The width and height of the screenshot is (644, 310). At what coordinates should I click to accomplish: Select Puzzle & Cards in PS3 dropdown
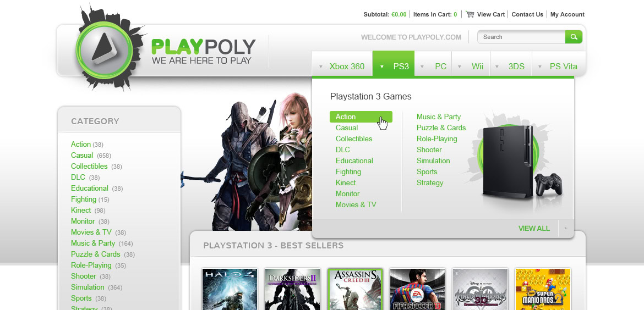click(x=441, y=128)
